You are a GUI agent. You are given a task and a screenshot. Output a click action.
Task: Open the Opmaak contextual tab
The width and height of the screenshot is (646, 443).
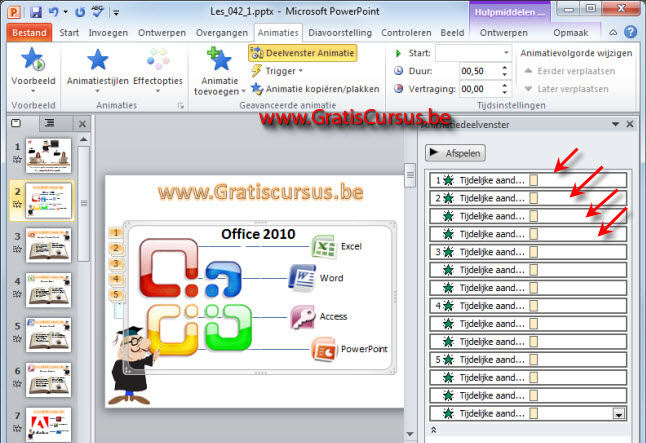[x=570, y=33]
